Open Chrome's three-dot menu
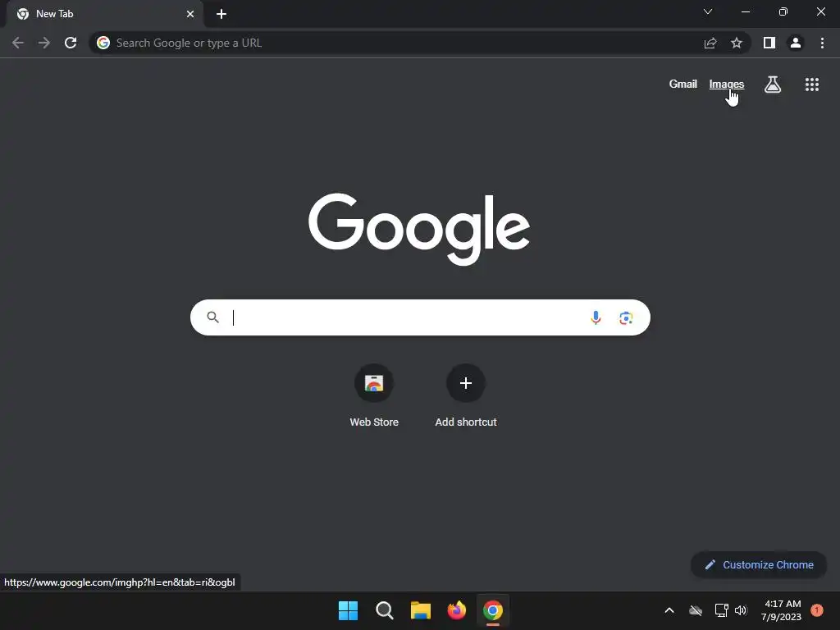The height and width of the screenshot is (630, 840). tap(822, 43)
